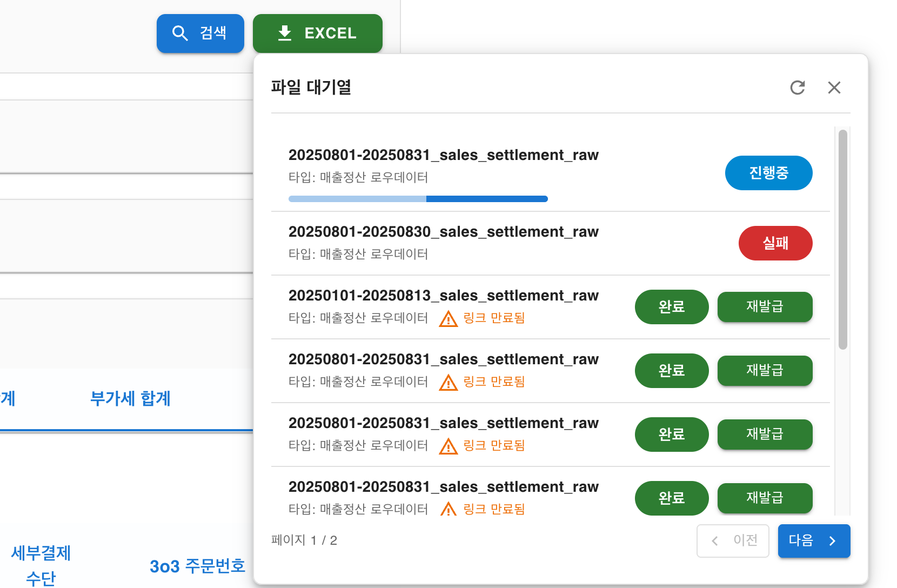The width and height of the screenshot is (897, 588).
Task: Select file name 20250801-20250830_sales_settlement_raw
Action: pos(443,232)
